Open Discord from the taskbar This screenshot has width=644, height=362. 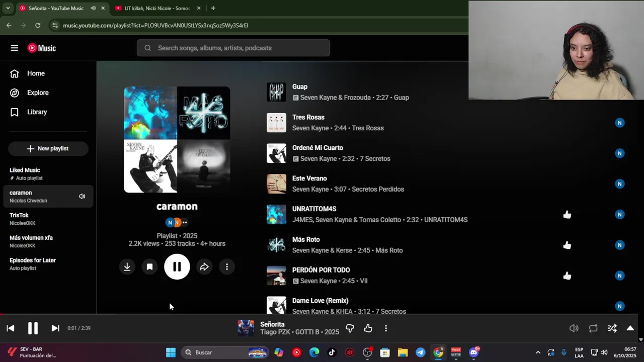click(474, 352)
